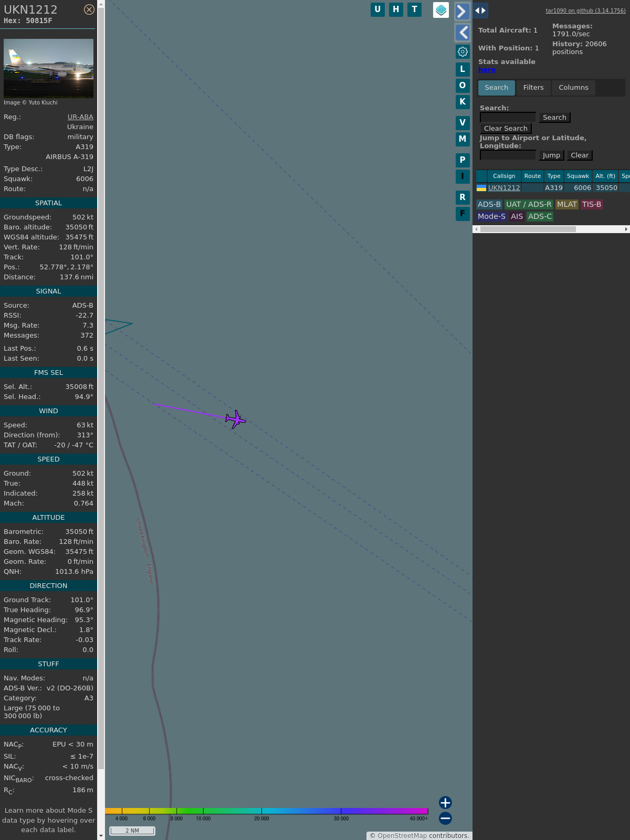This screenshot has height=840, width=630.
Task: Open the map layers selector icon
Action: point(441,10)
